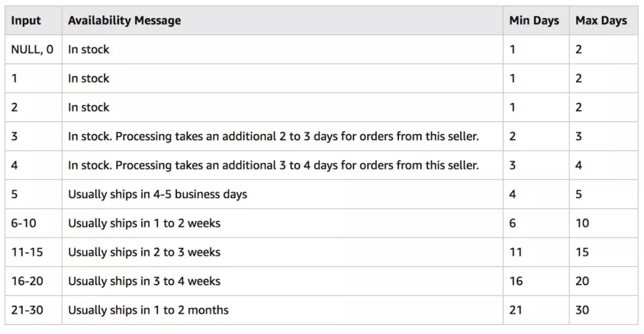Click the 'additional 2 to 3 days' message
This screenshot has width=644, height=334.
click(x=273, y=137)
